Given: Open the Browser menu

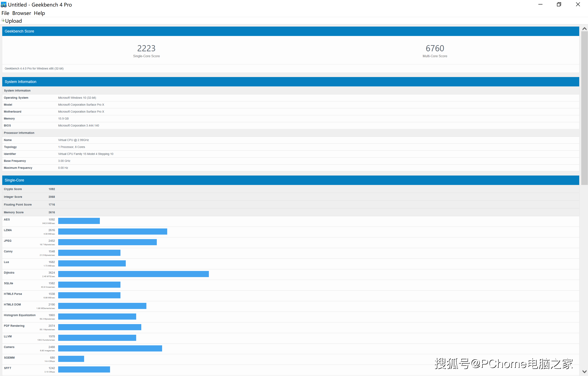Looking at the screenshot, I should (x=21, y=13).
